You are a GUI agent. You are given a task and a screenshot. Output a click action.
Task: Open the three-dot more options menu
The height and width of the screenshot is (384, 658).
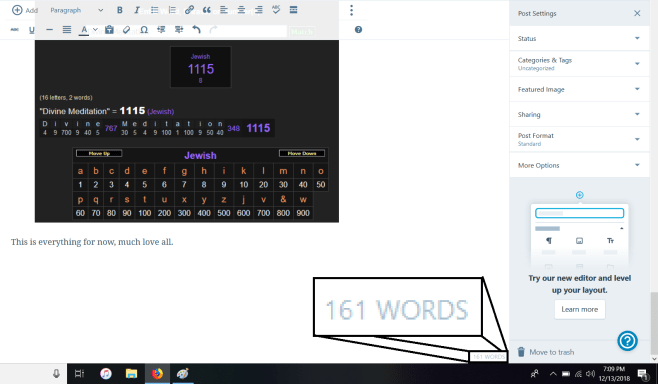pos(352,10)
